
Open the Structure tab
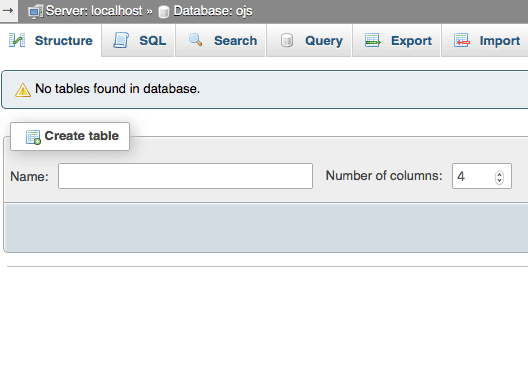[51, 40]
